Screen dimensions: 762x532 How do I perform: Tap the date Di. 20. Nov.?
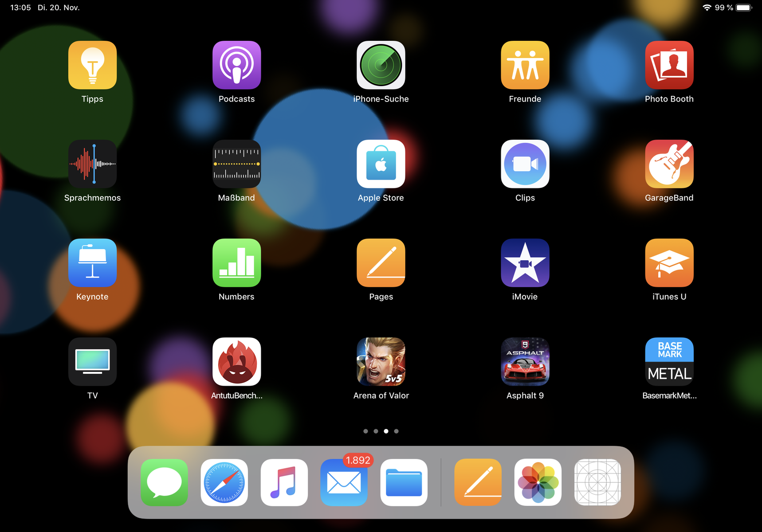pos(59,8)
